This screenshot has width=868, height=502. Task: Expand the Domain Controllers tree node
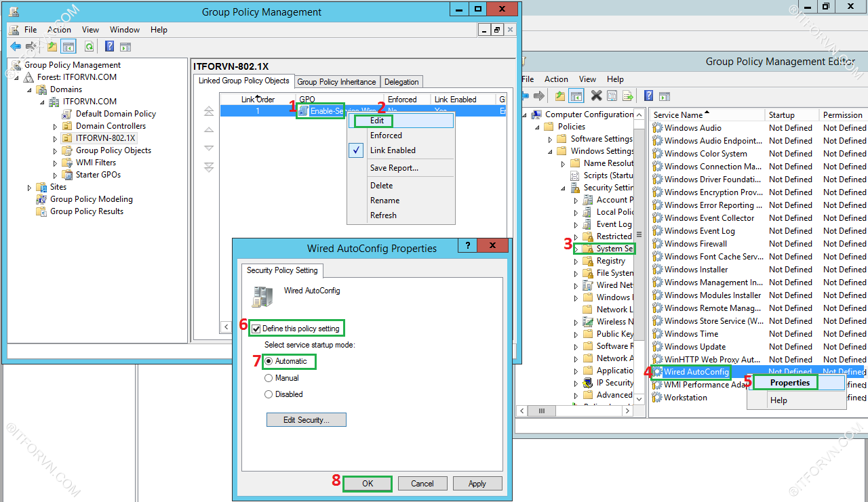pos(56,127)
